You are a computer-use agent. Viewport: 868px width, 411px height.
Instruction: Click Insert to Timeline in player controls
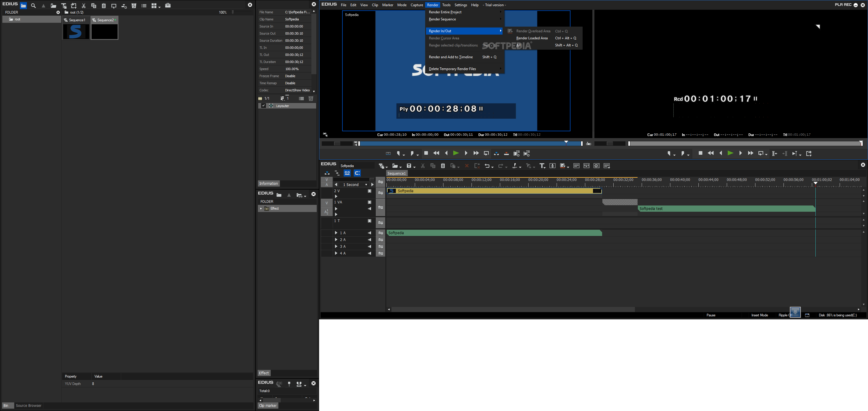coord(496,153)
